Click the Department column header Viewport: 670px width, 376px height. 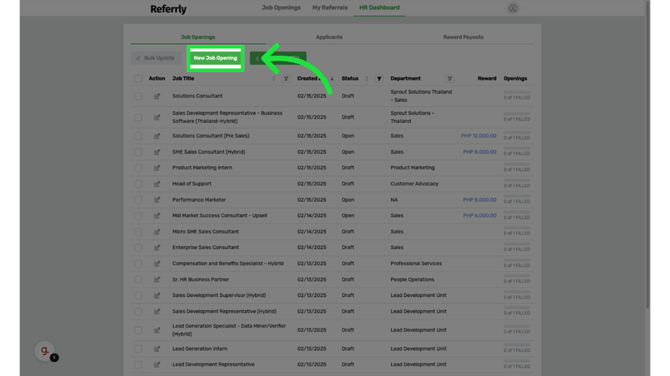[x=406, y=79]
